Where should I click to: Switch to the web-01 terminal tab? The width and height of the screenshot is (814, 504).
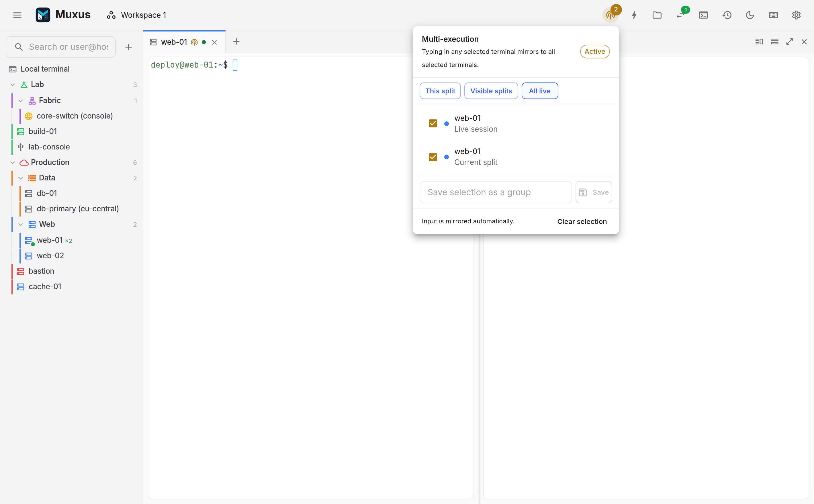174,42
